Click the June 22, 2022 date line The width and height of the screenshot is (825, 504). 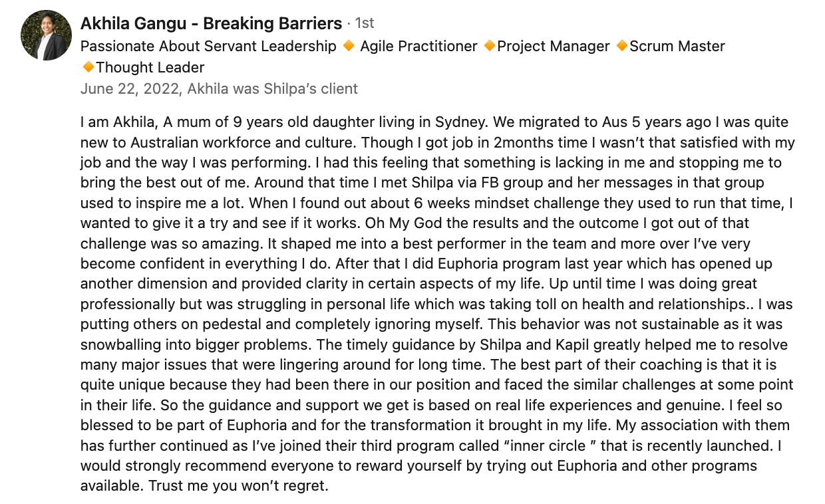[219, 88]
